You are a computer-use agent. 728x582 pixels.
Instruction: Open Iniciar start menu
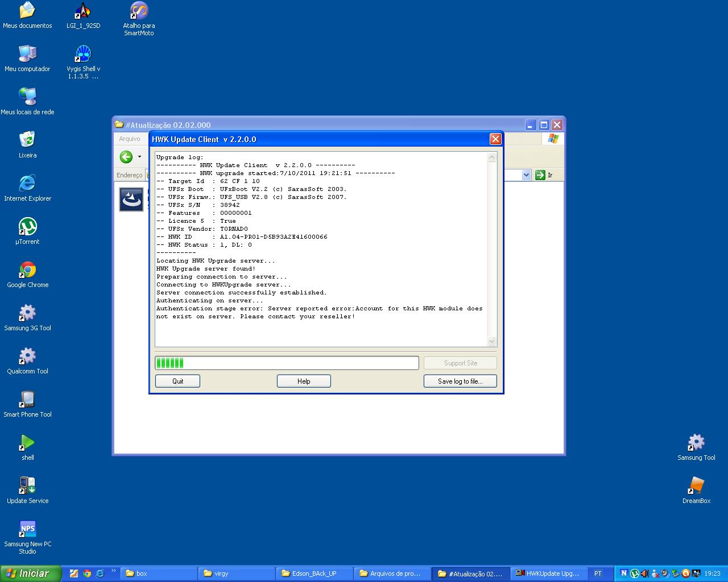click(30, 573)
